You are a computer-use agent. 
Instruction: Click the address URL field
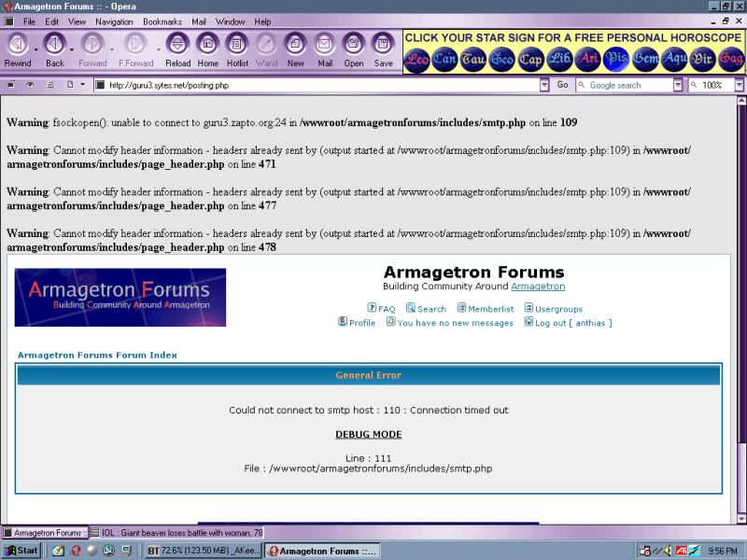click(x=317, y=85)
